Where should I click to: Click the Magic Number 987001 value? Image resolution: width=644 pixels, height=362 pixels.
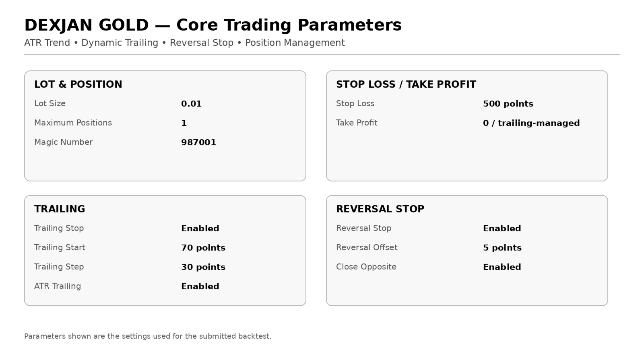point(198,142)
